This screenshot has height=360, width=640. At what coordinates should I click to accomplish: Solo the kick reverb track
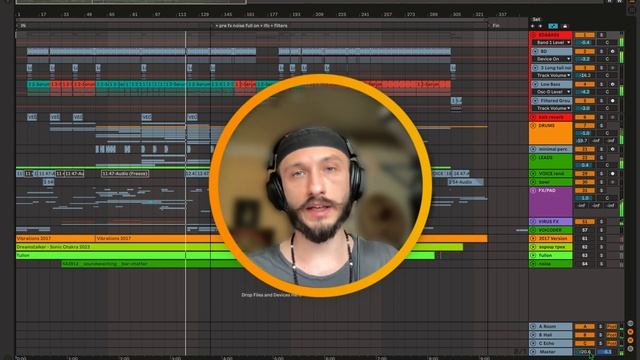click(601, 117)
